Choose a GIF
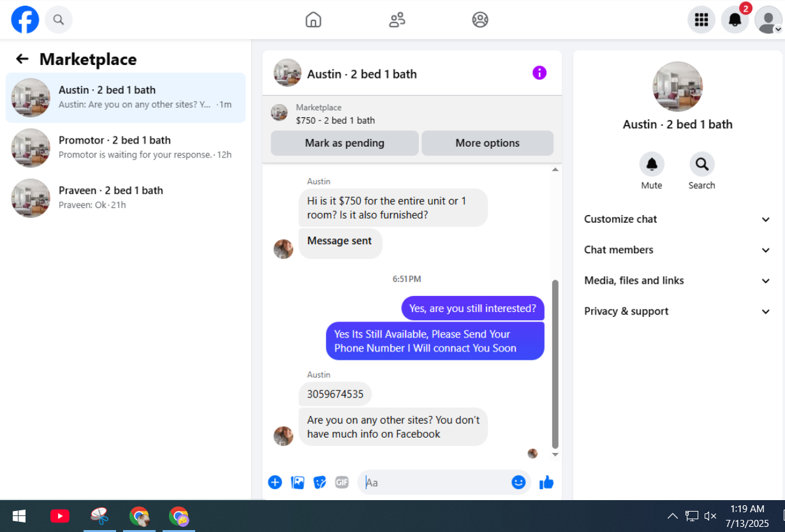This screenshot has width=785, height=532. click(342, 482)
